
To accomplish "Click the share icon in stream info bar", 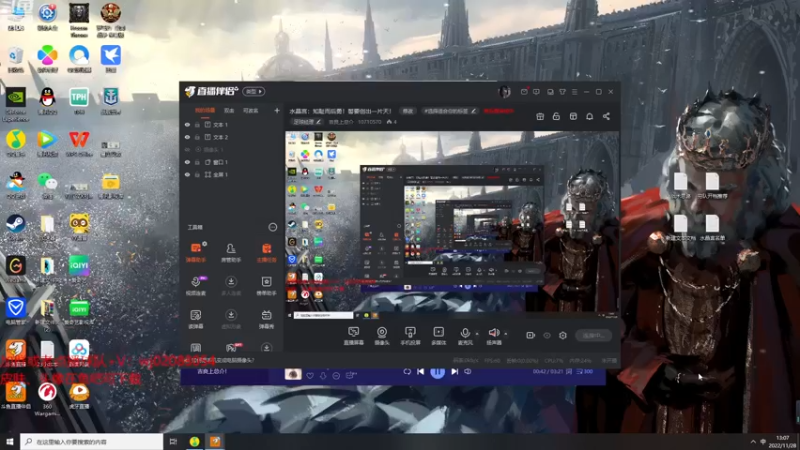I will coord(606,116).
